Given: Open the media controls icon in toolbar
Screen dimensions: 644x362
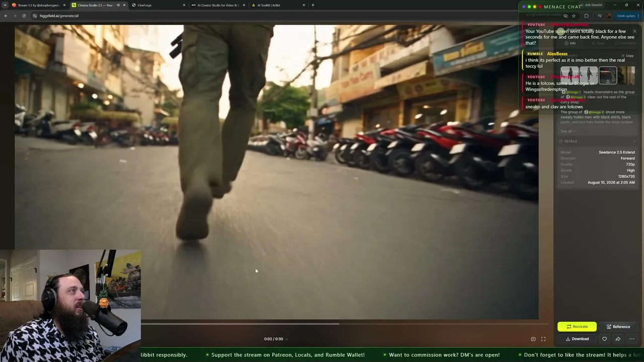Looking at the screenshot, I should 599,16.
